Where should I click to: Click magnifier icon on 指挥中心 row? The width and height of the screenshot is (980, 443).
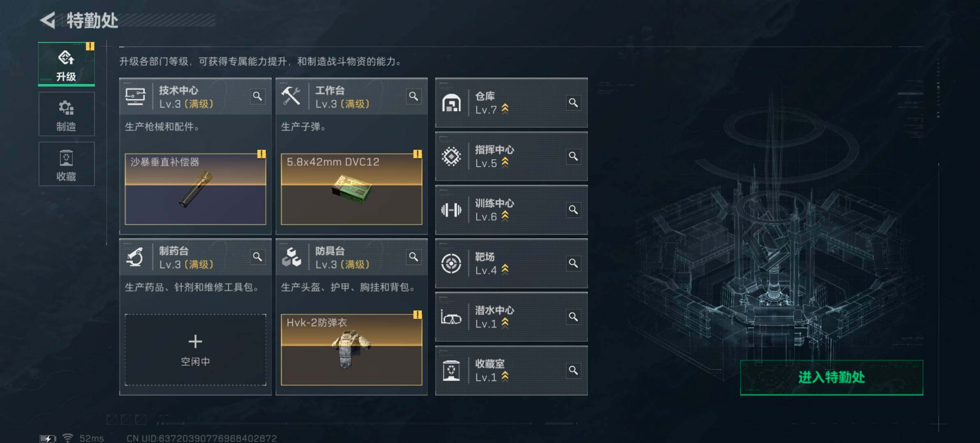pos(573,156)
